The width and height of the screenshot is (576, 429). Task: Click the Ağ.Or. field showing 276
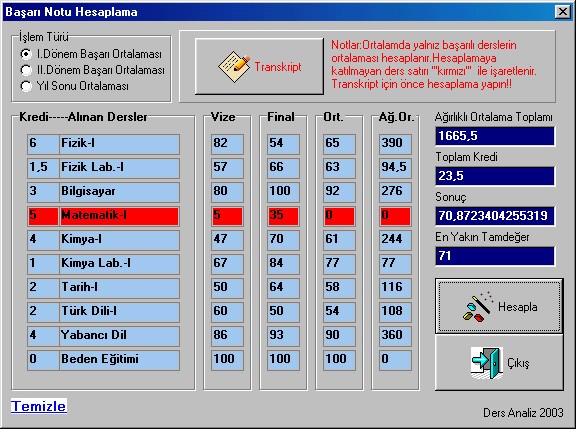pos(395,192)
